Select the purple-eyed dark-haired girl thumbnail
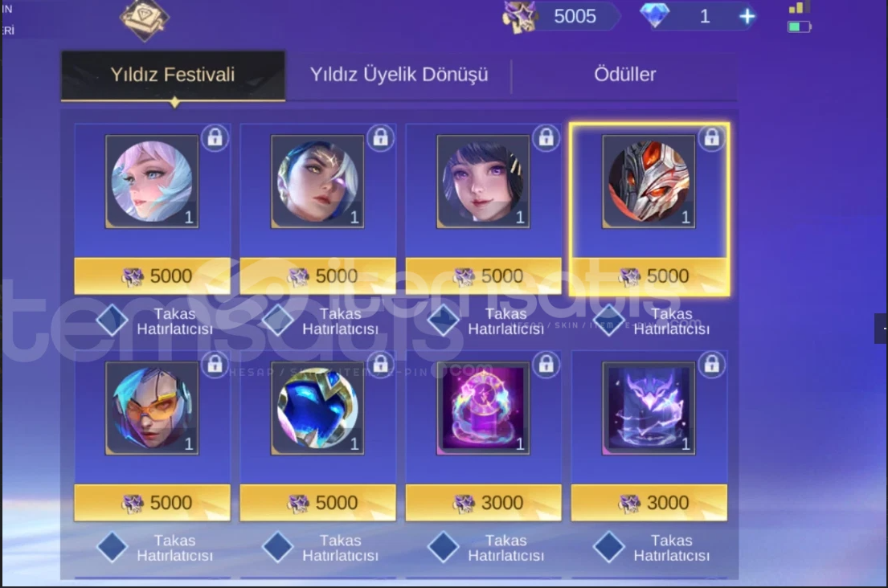The width and height of the screenshot is (888, 588). click(483, 182)
